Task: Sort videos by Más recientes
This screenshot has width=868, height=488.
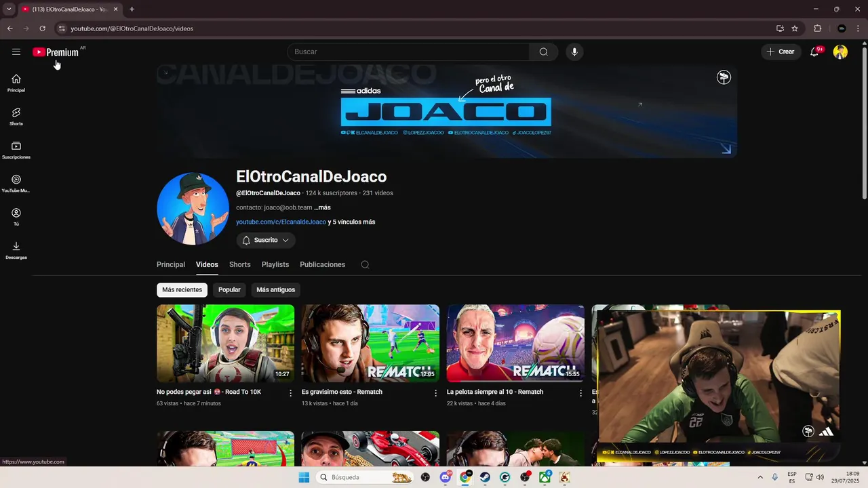Action: (x=182, y=289)
